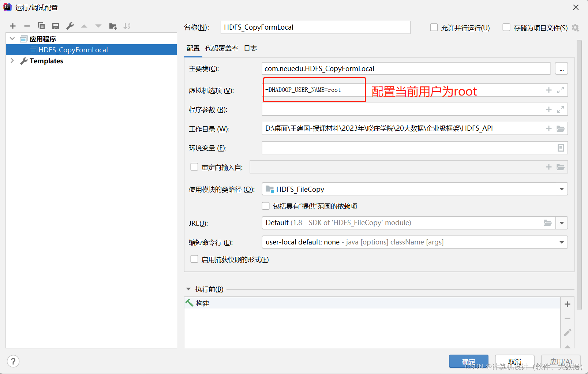Viewport: 588px width, 374px height.
Task: Select the 构建 build task row
Action: [x=372, y=303]
